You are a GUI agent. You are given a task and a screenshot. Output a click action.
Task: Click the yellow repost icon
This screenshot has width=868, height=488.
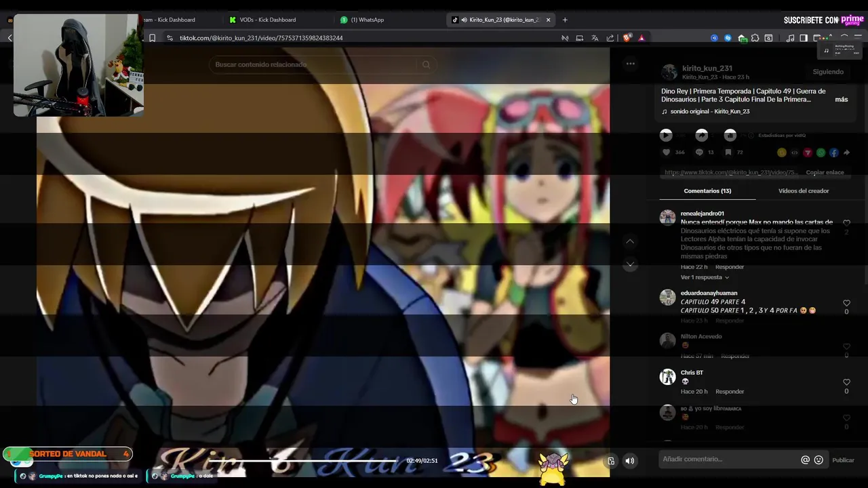(782, 152)
